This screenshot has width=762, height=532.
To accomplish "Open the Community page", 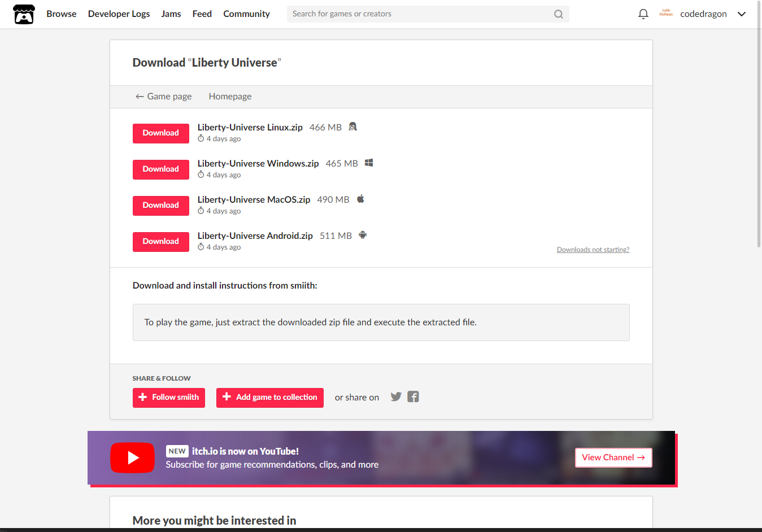I will pos(247,14).
